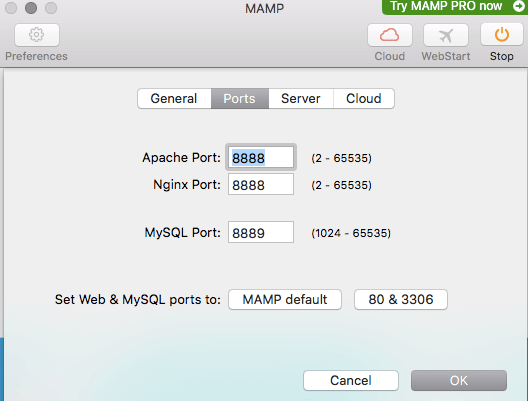The height and width of the screenshot is (401, 528).
Task: Click the Nginx Port label
Action: tap(187, 185)
